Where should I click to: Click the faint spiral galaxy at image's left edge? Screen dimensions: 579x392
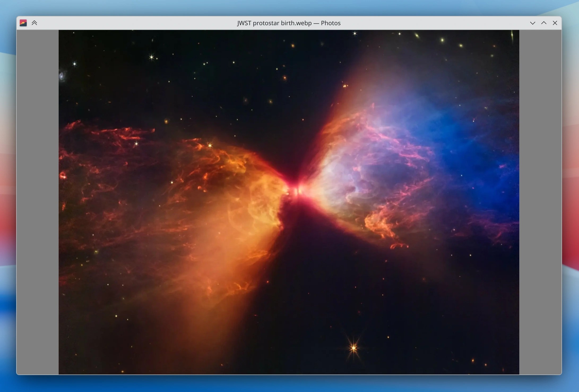coord(62,76)
